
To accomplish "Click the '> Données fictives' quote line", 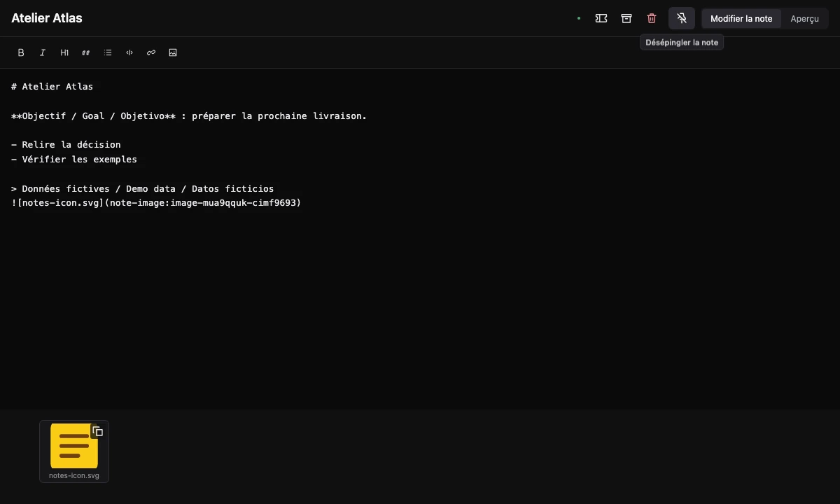I will pyautogui.click(x=143, y=188).
